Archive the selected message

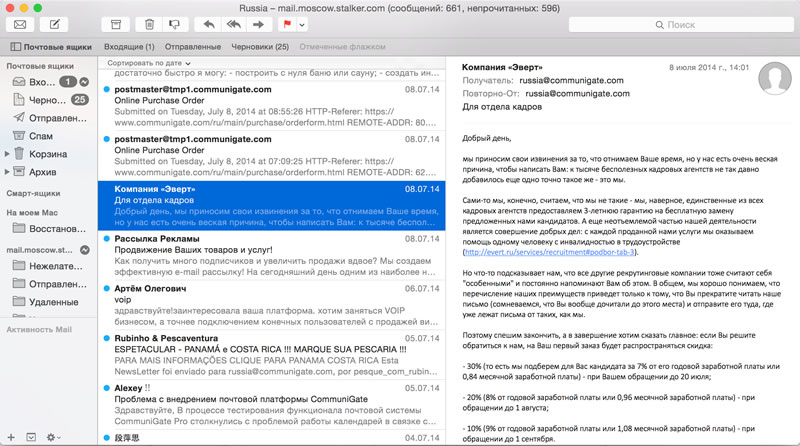[116, 24]
